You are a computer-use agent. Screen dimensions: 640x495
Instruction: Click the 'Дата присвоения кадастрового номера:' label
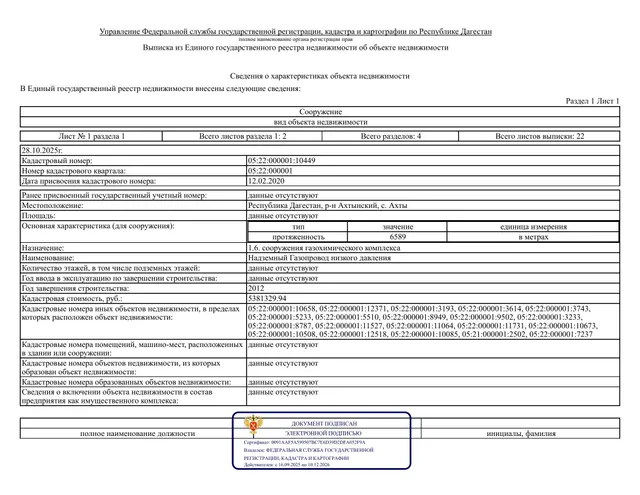point(89,181)
